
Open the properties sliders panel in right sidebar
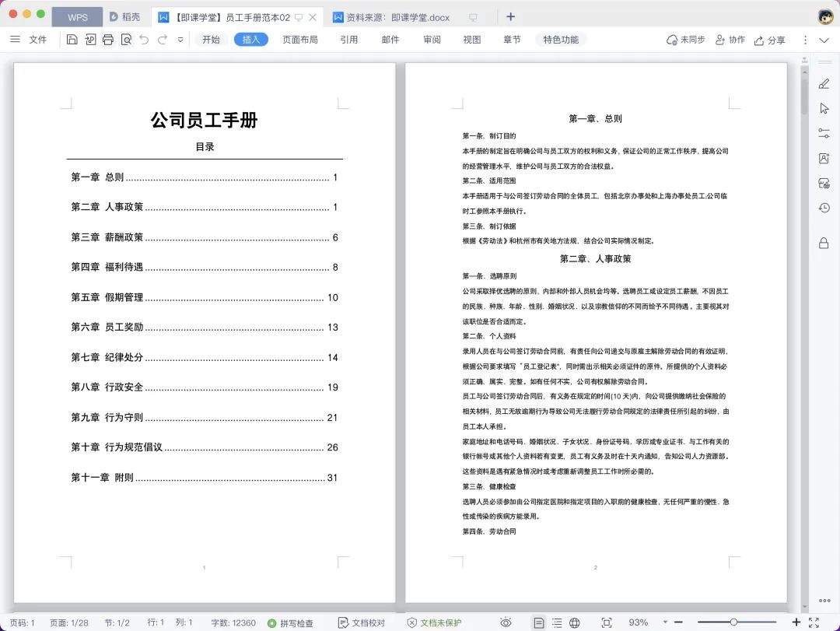coord(824,133)
